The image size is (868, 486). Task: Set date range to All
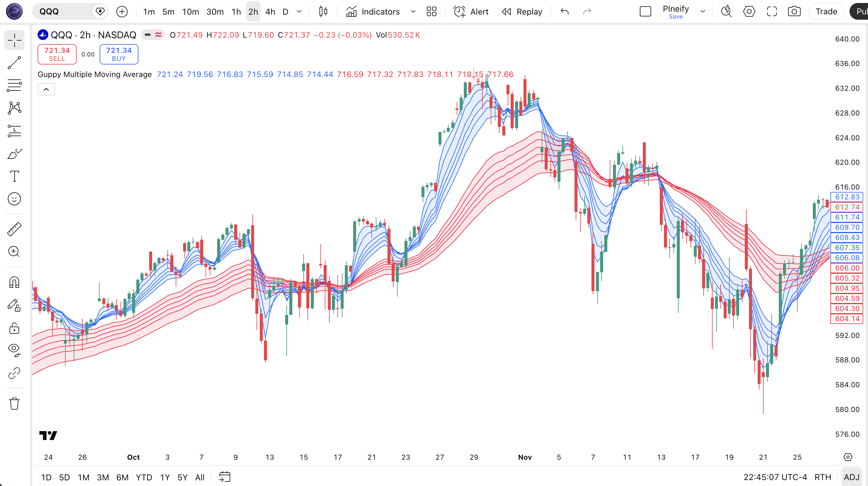pos(200,477)
